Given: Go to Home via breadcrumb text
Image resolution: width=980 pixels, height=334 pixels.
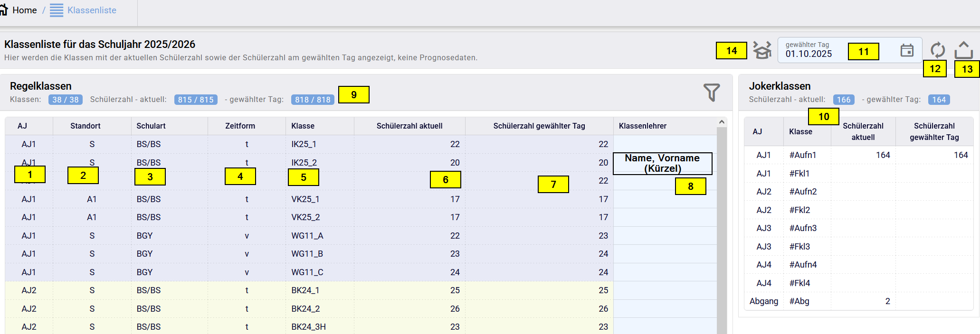Looking at the screenshot, I should [x=25, y=10].
